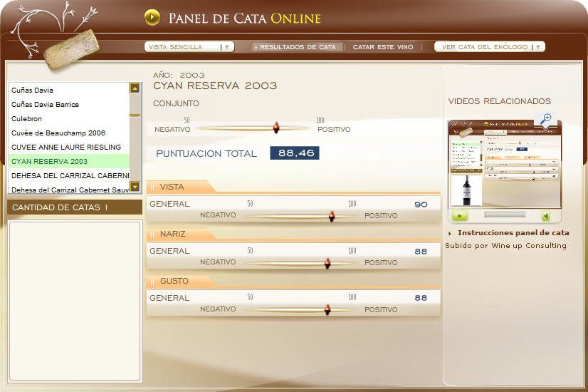The height and width of the screenshot is (392, 588).
Task: Click the Vista score value 90
Action: (x=421, y=205)
